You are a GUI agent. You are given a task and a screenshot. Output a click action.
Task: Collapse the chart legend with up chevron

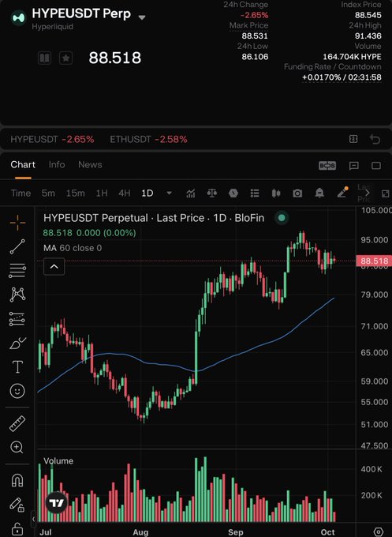(54, 266)
